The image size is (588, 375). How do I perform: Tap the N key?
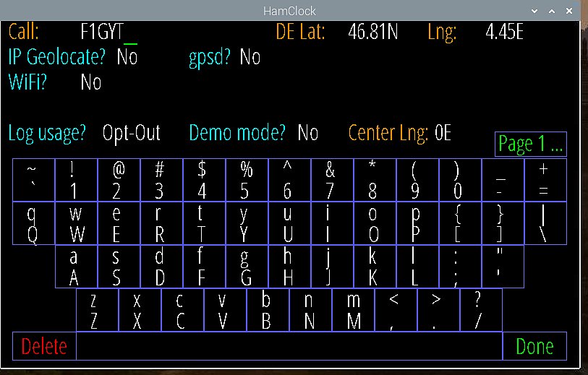[x=311, y=310]
